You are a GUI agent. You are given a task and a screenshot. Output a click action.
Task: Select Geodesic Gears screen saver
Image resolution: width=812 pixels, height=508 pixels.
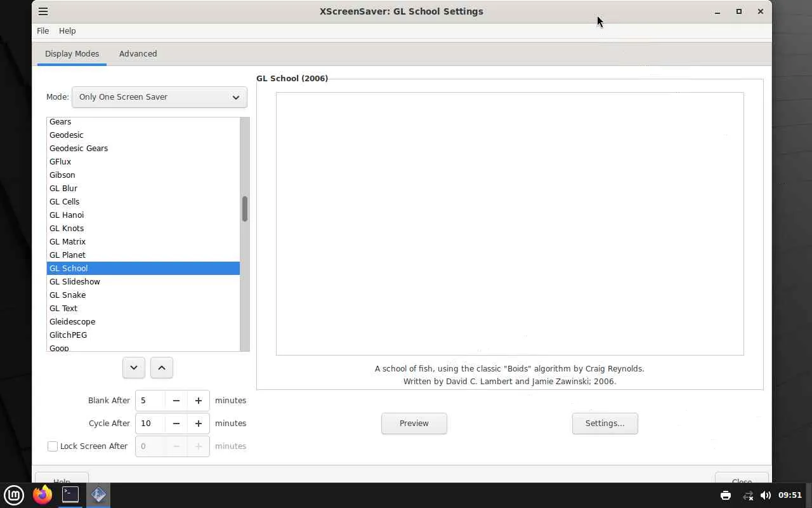(x=143, y=149)
